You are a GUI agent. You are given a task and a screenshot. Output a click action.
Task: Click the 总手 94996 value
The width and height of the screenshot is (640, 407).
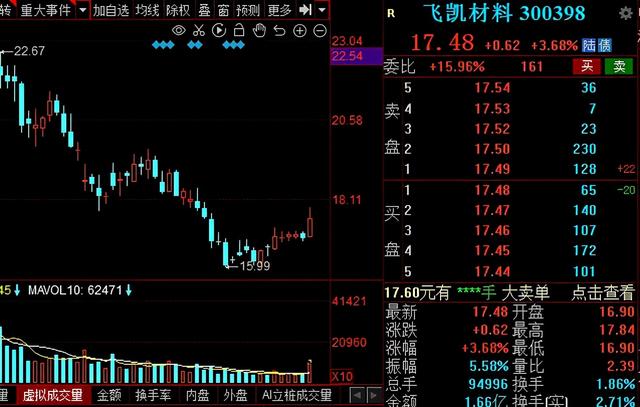click(x=488, y=384)
